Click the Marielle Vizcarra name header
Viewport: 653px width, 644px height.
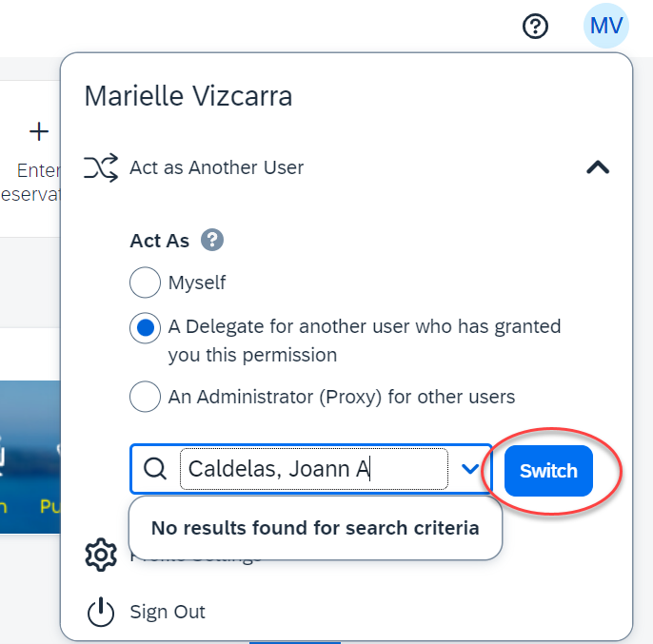point(188,96)
